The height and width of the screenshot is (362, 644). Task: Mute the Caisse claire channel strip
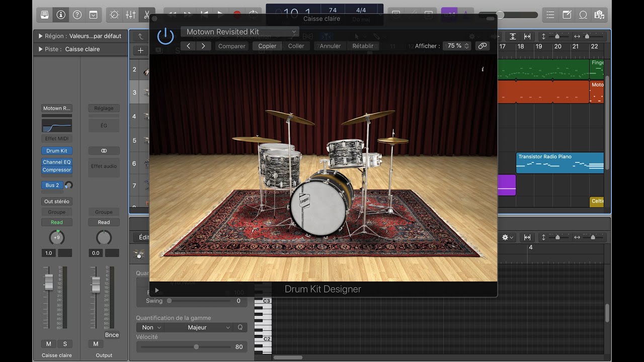pos(49,344)
